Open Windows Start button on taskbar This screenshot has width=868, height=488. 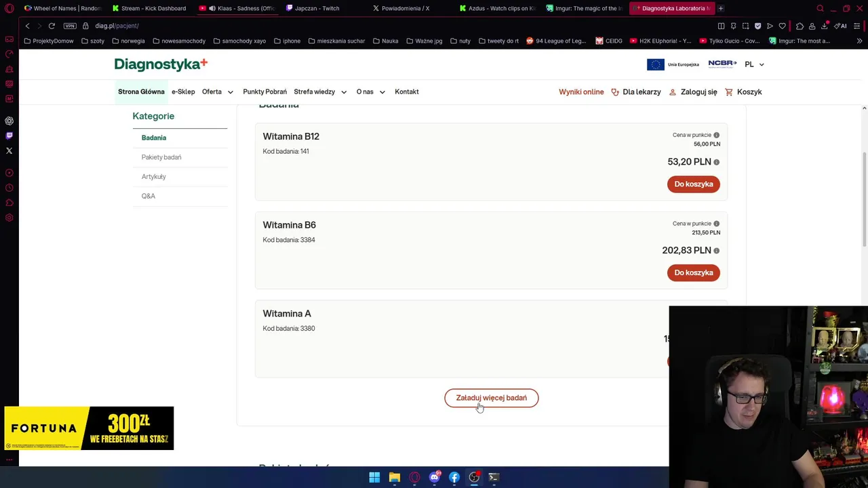coord(374,477)
